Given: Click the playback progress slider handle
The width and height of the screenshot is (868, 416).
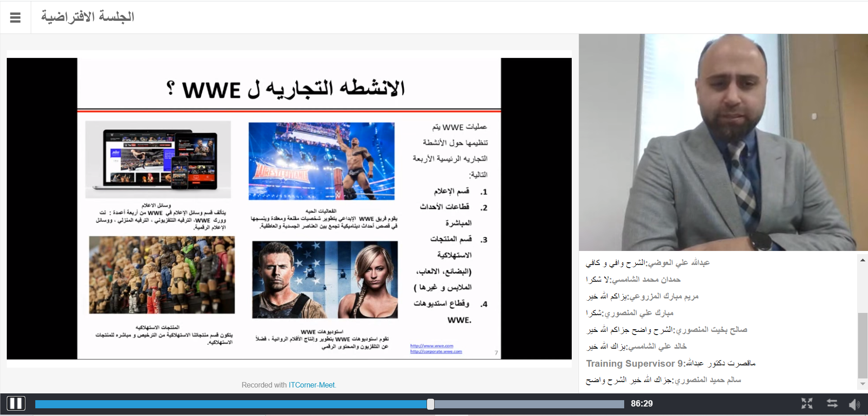Looking at the screenshot, I should (431, 404).
